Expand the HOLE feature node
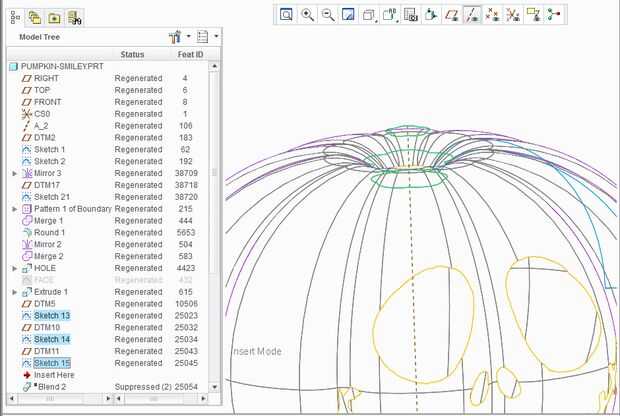The width and height of the screenshot is (620, 416). point(15,268)
